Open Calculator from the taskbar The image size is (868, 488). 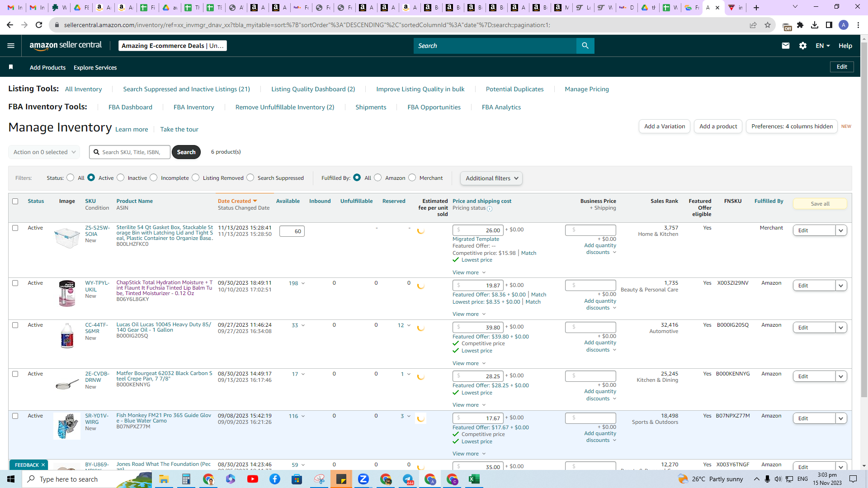186,479
